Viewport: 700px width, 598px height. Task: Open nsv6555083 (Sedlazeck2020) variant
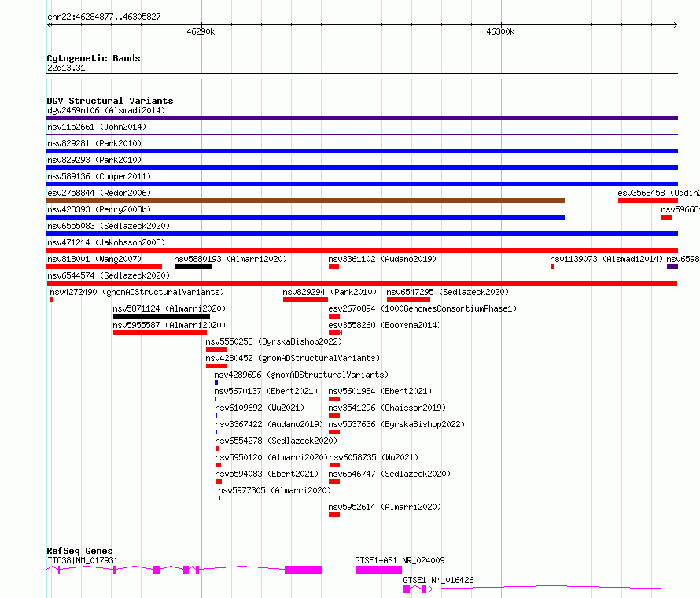[x=109, y=226]
